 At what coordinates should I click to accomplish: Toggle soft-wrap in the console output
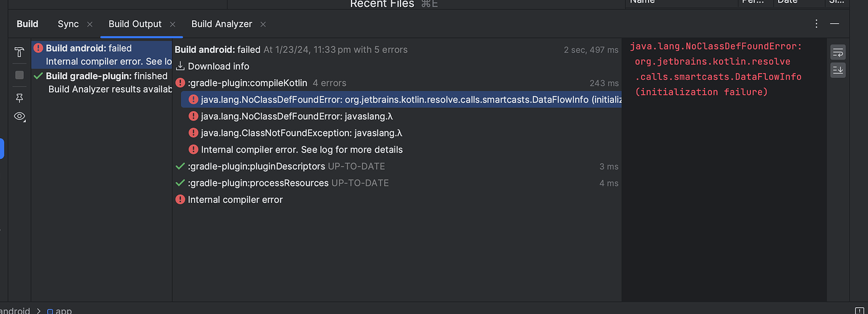[838, 52]
